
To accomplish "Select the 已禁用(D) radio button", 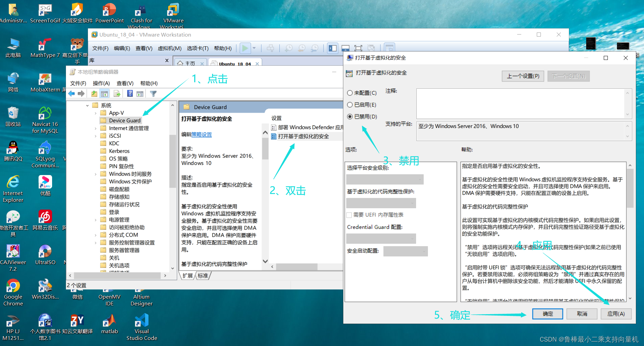I will [x=350, y=116].
